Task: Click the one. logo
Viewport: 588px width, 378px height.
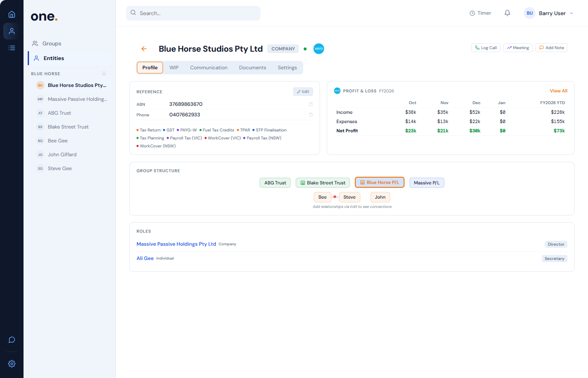Action: [x=44, y=16]
